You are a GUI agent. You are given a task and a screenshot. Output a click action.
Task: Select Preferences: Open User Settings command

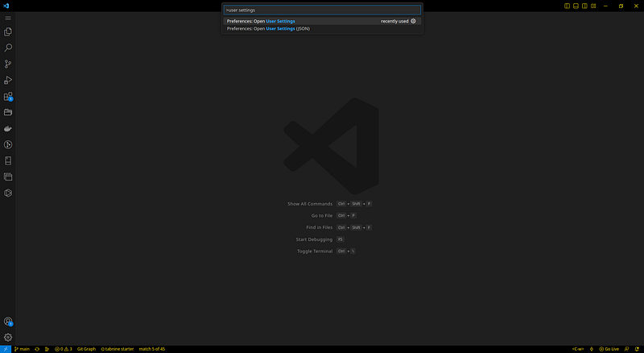coord(322,21)
